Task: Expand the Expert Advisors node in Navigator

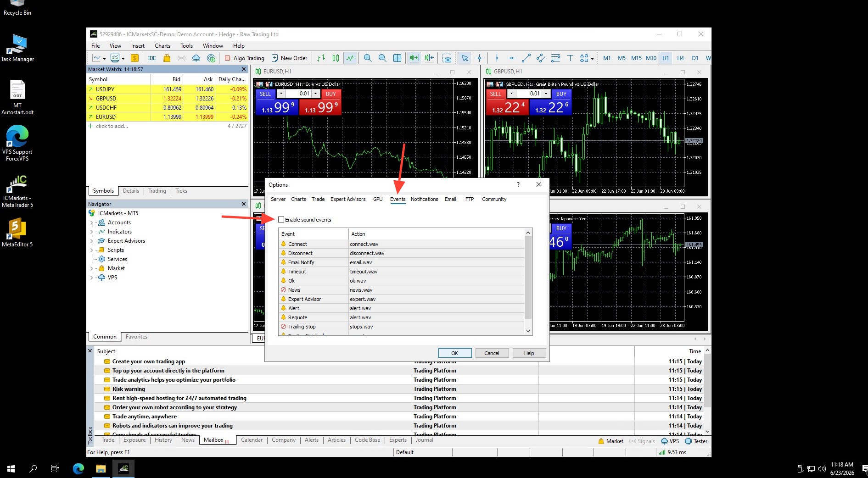Action: tap(91, 241)
